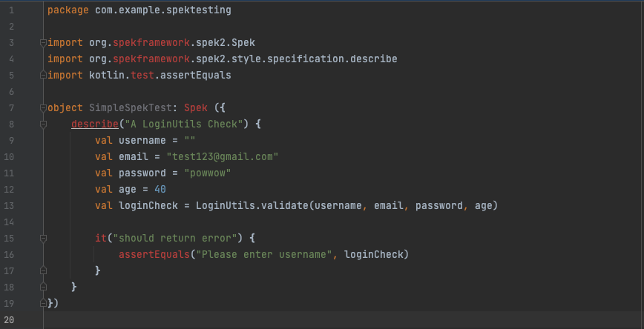Click the assertEquals call on line 16
Viewport: 644px width, 329px height.
pyautogui.click(x=154, y=255)
